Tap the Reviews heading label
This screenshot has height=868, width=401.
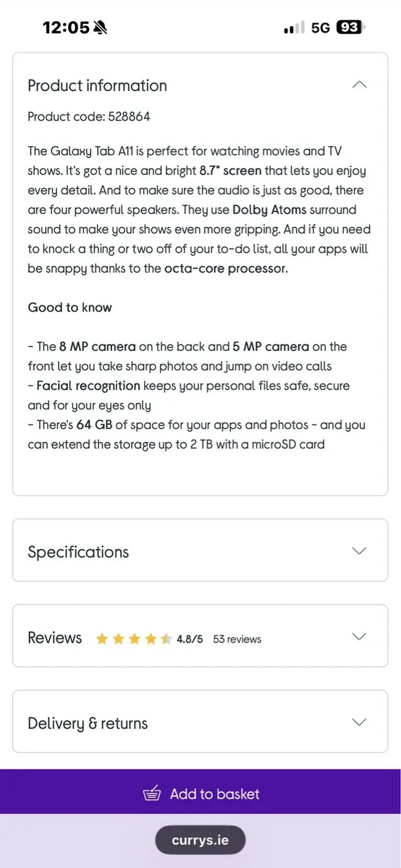(55, 637)
